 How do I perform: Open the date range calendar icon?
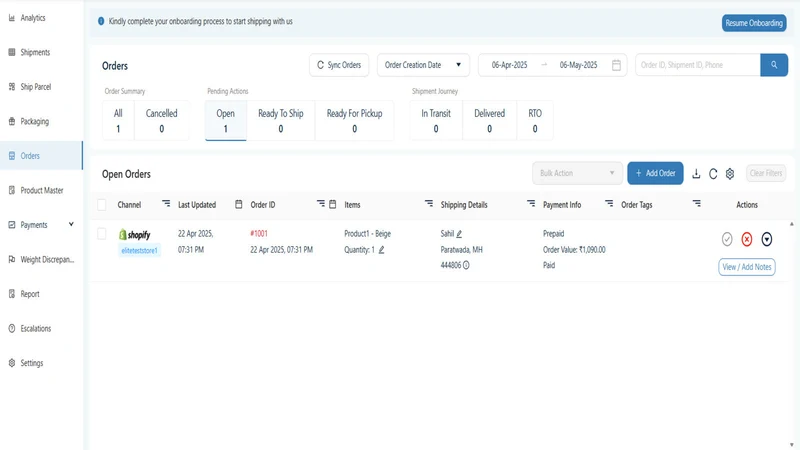616,65
